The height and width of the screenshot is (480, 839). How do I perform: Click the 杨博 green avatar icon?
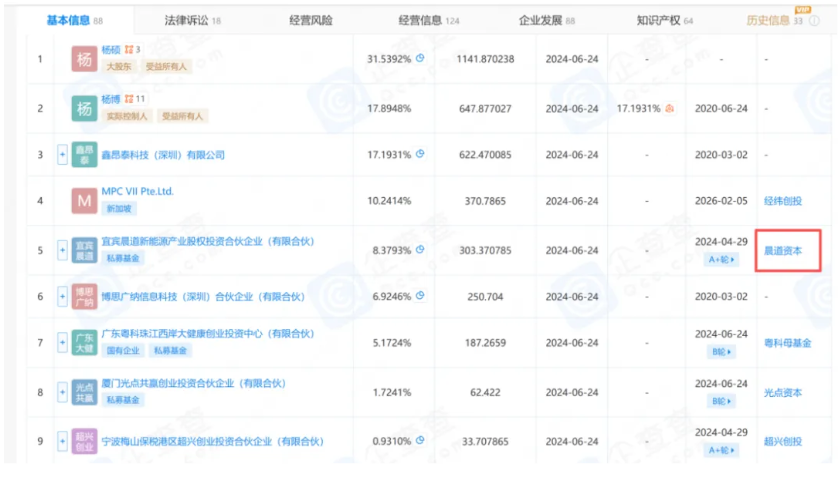[x=85, y=108]
